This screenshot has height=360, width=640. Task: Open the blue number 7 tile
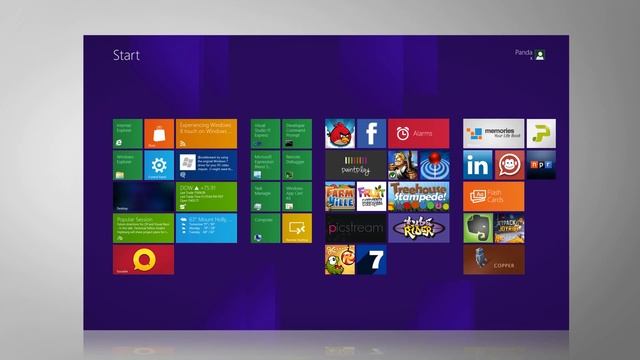tap(371, 260)
